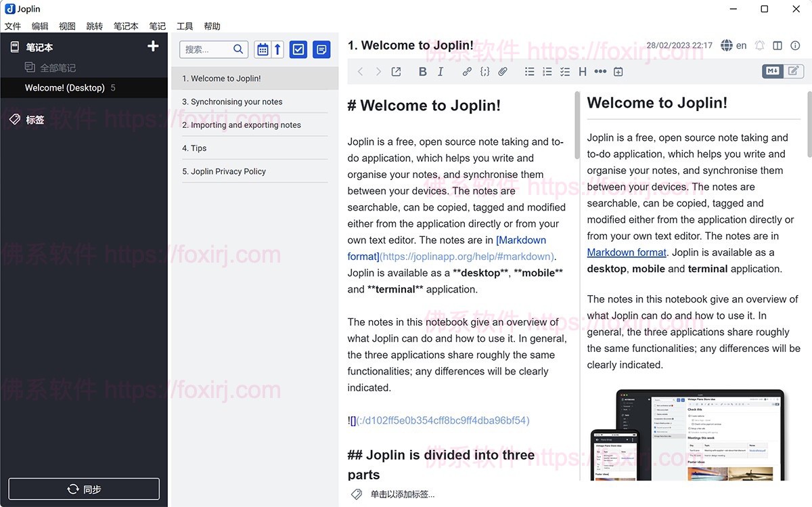Toggle the checkbox list formatting
Image resolution: width=812 pixels, height=507 pixels.
click(564, 71)
